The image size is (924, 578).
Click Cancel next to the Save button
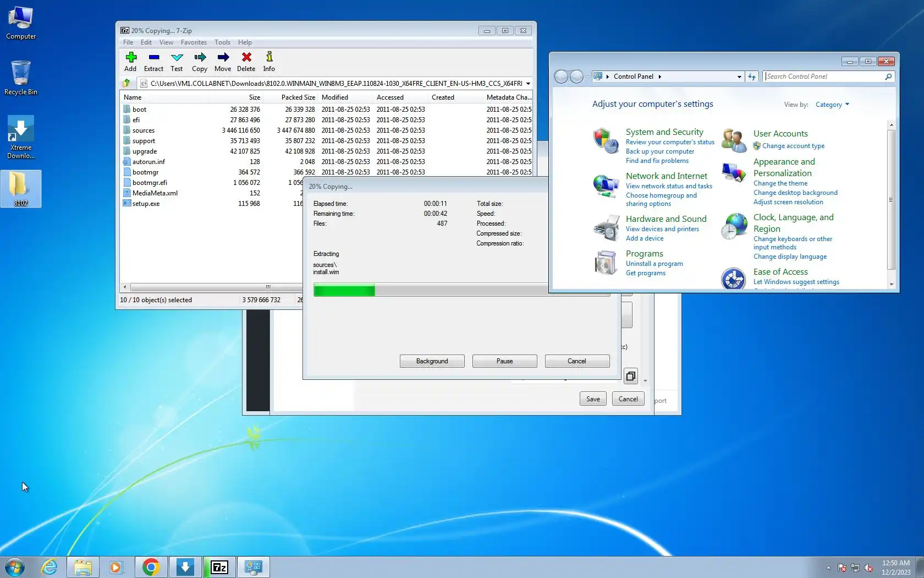point(628,399)
